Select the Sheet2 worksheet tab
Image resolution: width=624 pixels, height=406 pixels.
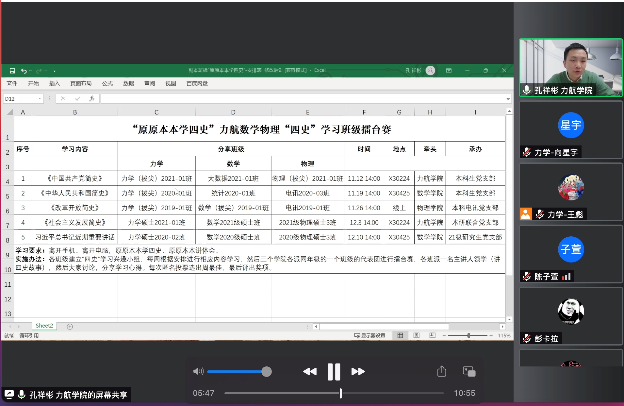(45, 326)
